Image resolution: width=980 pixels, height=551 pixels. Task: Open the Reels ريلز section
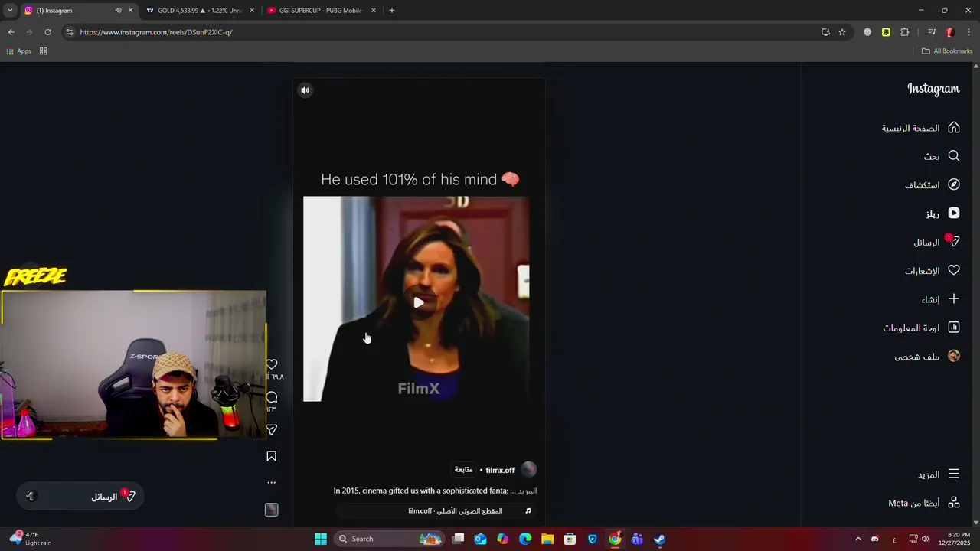(942, 214)
